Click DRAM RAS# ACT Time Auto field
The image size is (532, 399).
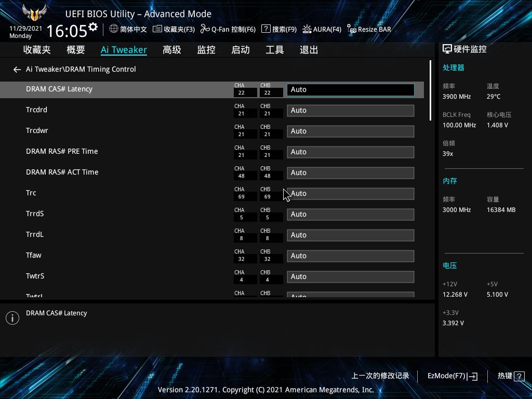pyautogui.click(x=351, y=172)
